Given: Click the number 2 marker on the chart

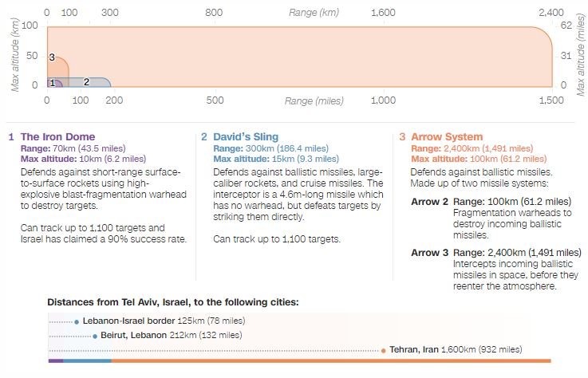Looking at the screenshot, I should (85, 82).
